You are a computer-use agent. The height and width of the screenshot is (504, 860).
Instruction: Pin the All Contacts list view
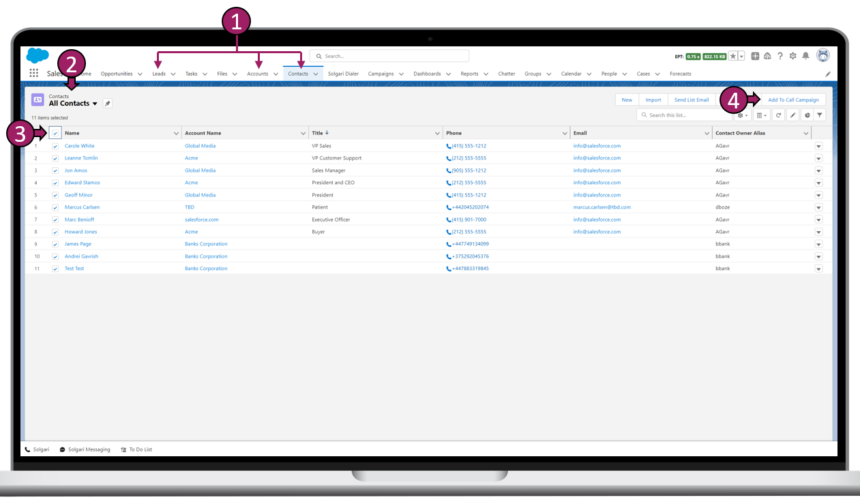point(107,103)
